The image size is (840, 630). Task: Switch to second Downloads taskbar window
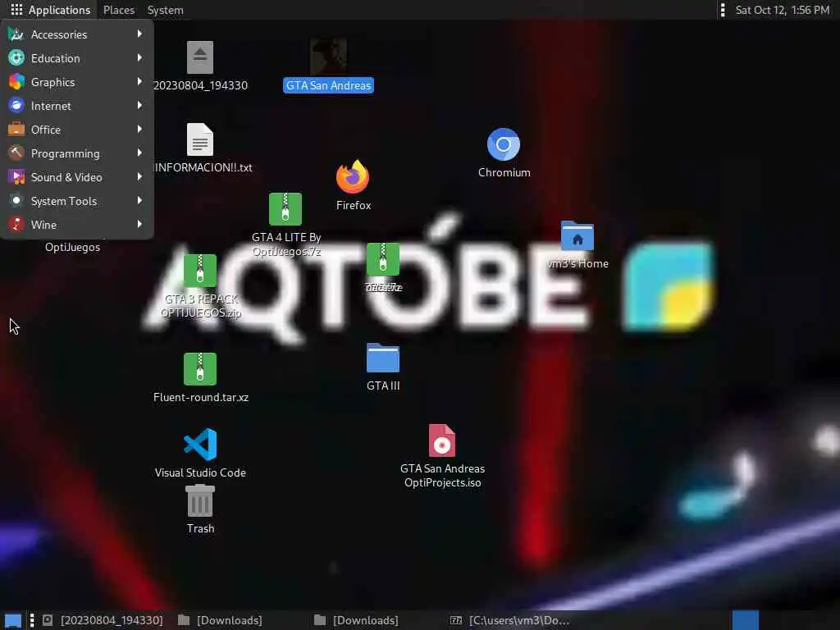(356, 620)
